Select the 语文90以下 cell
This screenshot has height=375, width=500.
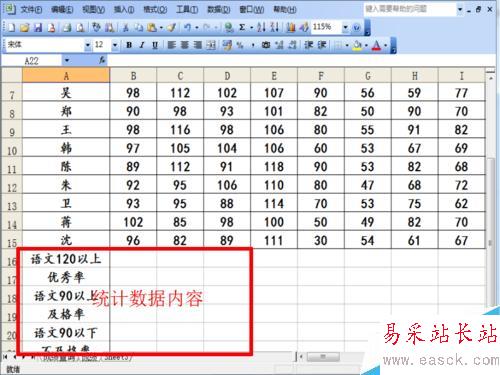pos(66,332)
